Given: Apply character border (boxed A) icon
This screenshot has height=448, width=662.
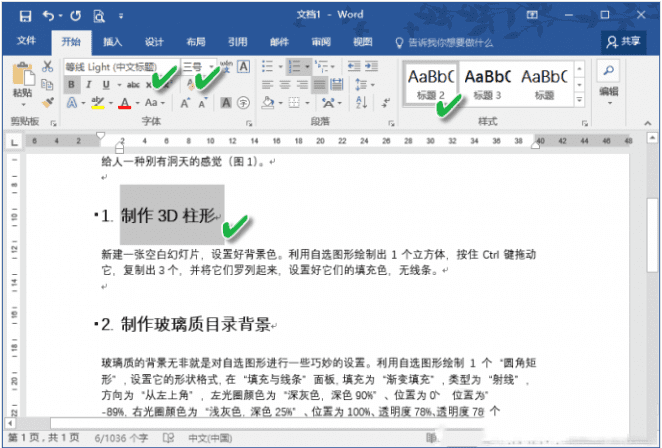Looking at the screenshot, I should point(244,66).
